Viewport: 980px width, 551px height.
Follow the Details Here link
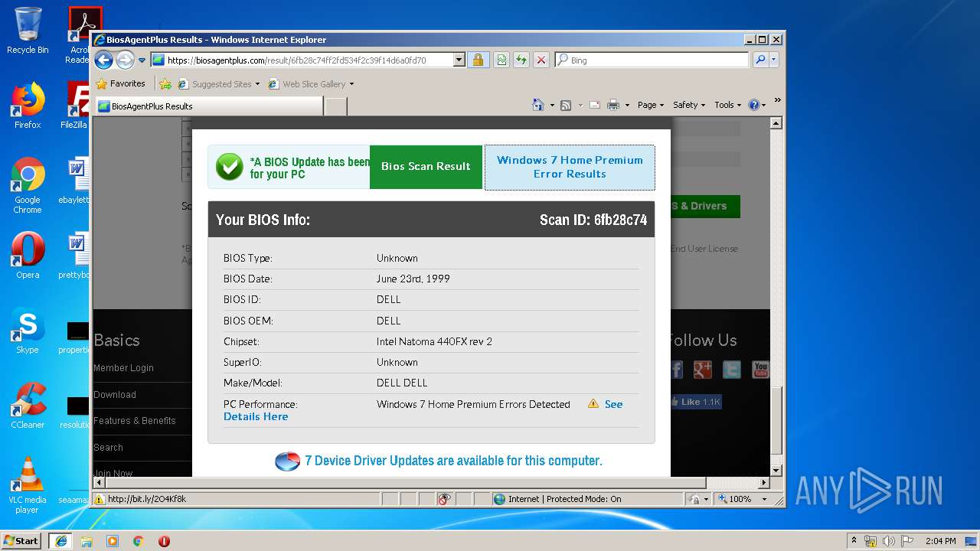pyautogui.click(x=256, y=417)
